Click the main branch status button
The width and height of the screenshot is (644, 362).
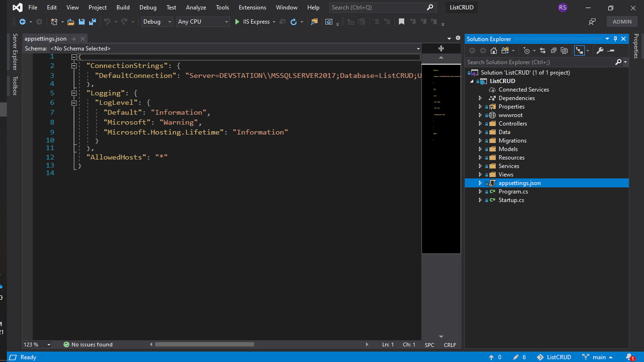tap(598, 357)
